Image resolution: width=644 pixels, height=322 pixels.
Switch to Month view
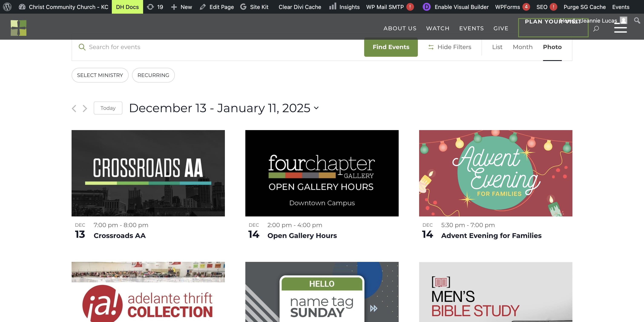pos(522,47)
